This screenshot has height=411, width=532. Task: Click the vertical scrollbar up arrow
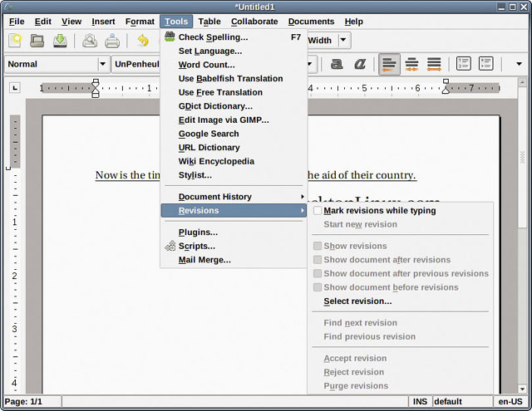tap(522, 82)
